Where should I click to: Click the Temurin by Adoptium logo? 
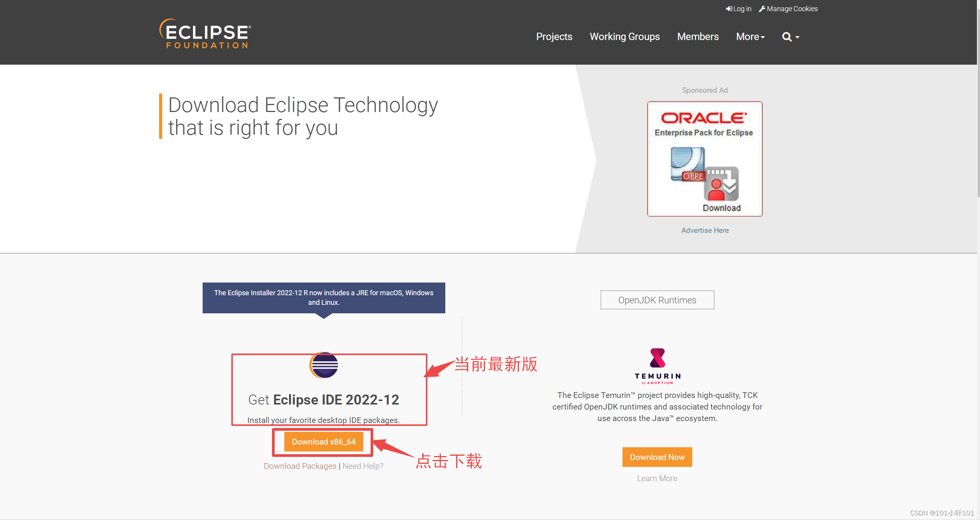pyautogui.click(x=657, y=366)
